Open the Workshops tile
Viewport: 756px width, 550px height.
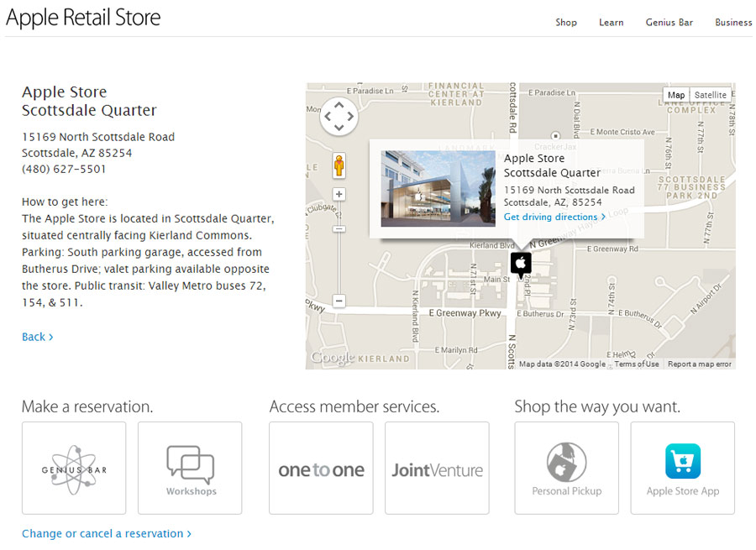click(x=190, y=468)
